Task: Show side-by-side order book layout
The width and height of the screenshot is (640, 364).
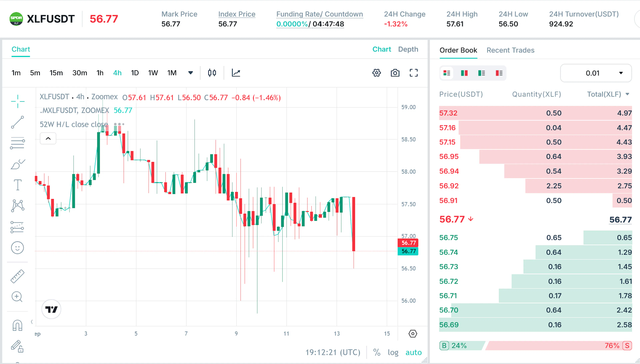Action: [x=464, y=73]
